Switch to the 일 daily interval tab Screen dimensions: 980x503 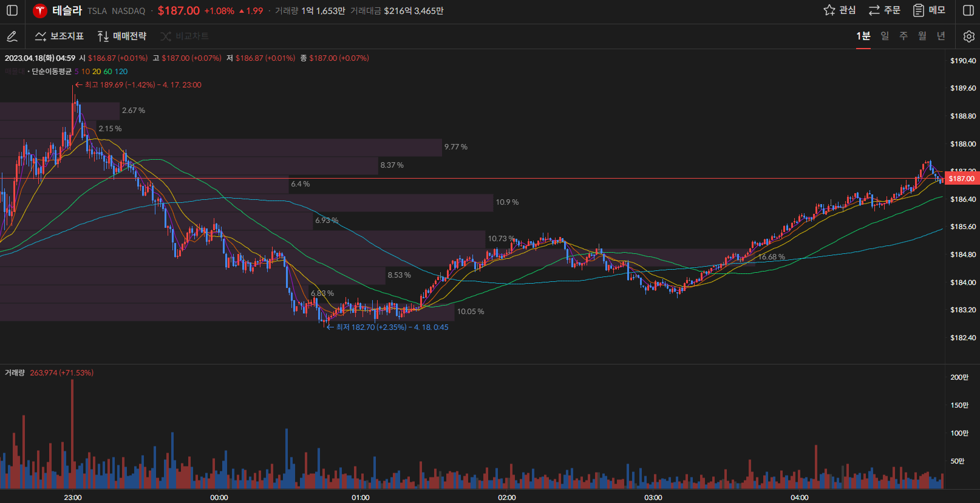pyautogui.click(x=885, y=36)
